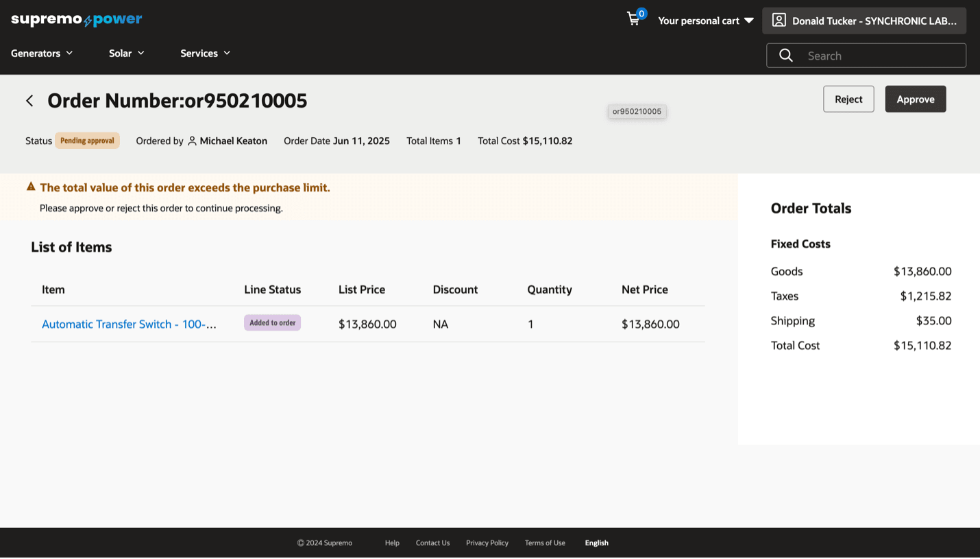980x559 pixels.
Task: Click the Order Number heading
Action: coord(177,101)
